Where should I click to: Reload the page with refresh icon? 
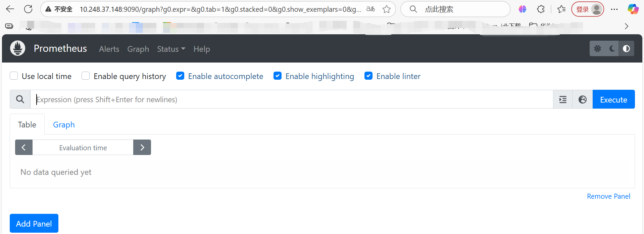(x=28, y=9)
